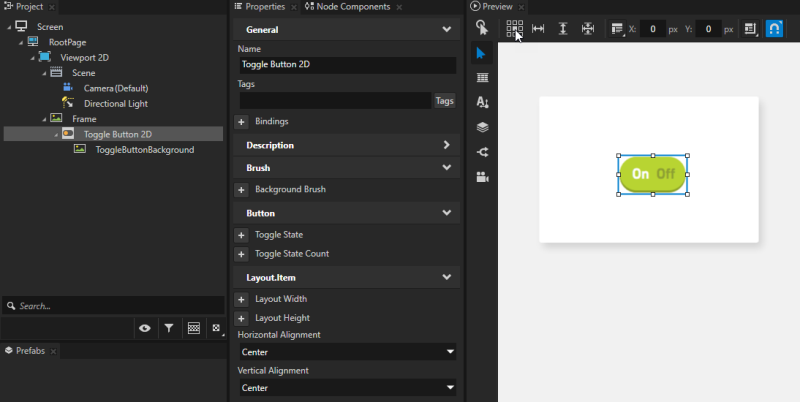This screenshot has height=402, width=800.
Task: Click the grid layout icon in Preview toolbar
Action: (514, 29)
